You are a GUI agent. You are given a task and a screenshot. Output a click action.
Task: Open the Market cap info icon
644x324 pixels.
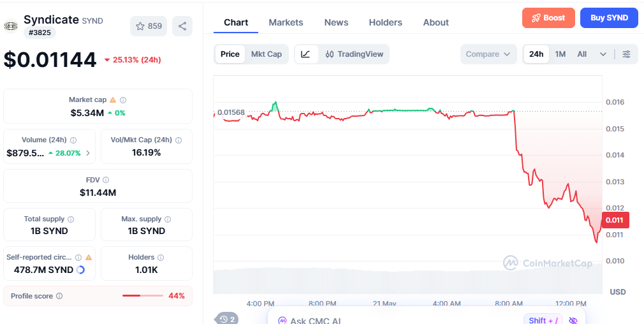tap(123, 99)
